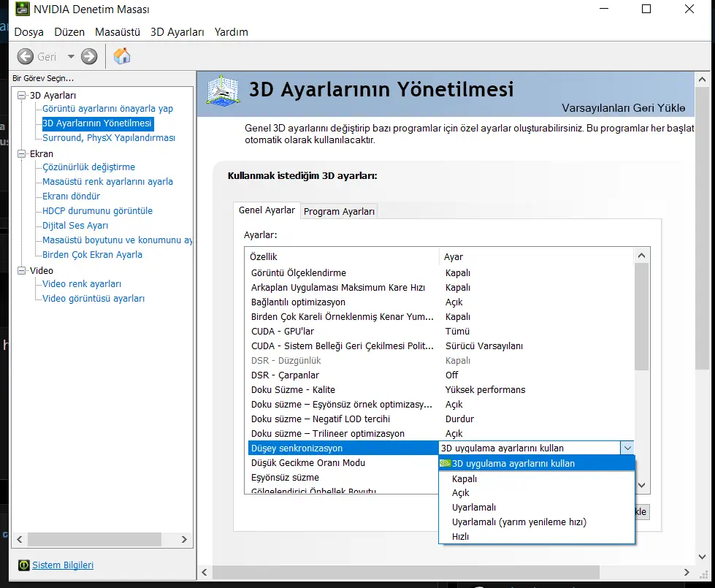Viewport: 715px width, 588px height.
Task: Close the Düşey senkronizasyon dropdown arrow
Action: pos(627,448)
